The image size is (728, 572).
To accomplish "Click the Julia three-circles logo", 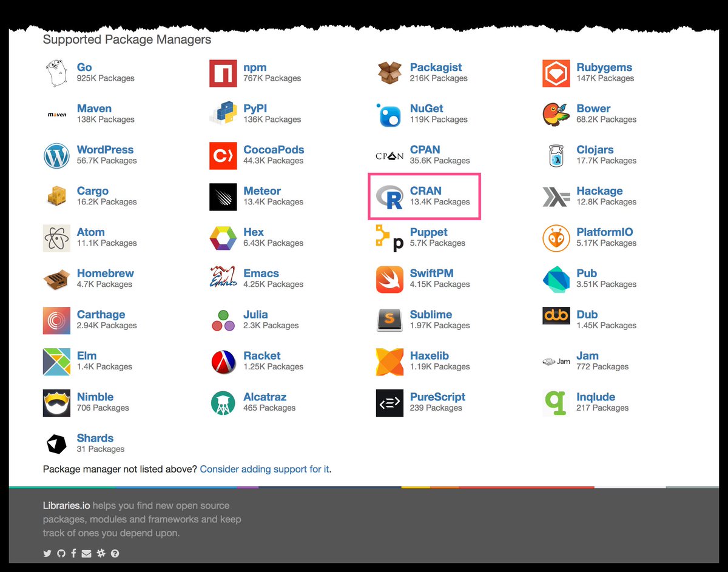I will click(223, 321).
